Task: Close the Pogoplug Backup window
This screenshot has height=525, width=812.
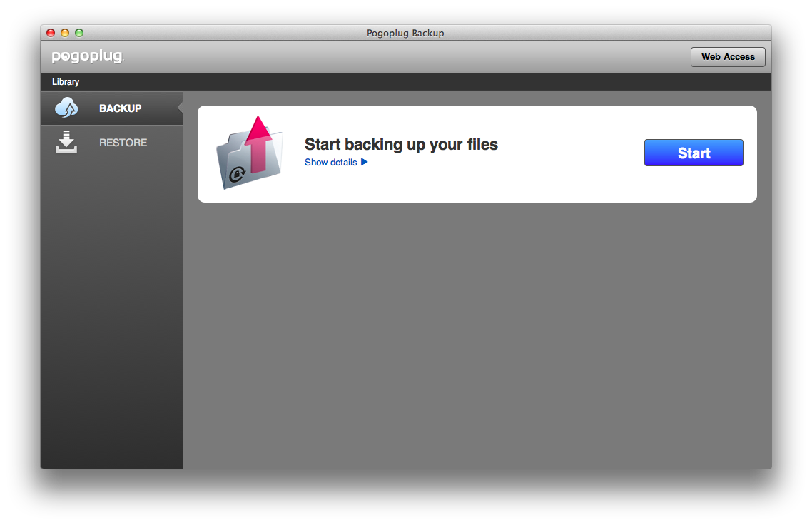Action: click(51, 33)
